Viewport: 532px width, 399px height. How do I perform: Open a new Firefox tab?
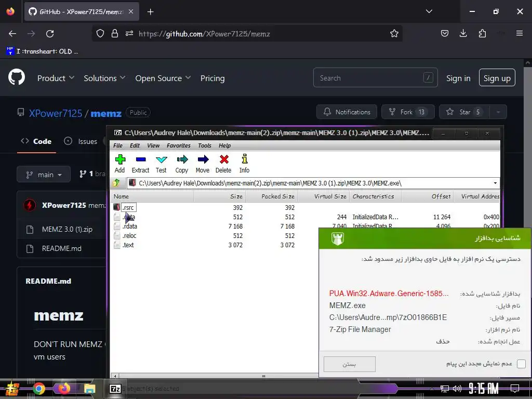point(151,12)
